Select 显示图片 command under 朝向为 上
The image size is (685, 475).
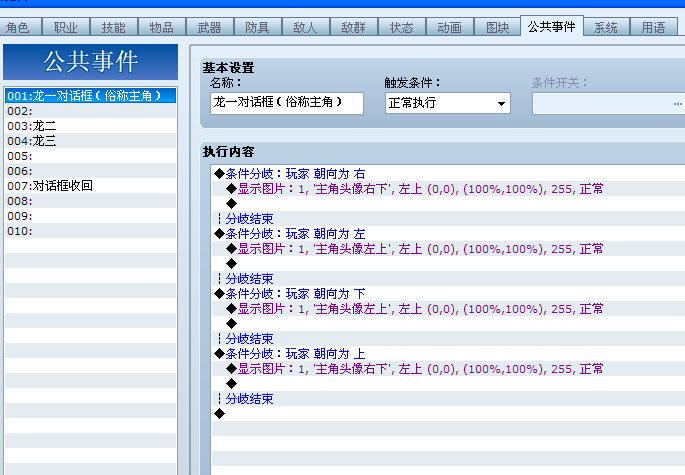(x=448, y=368)
